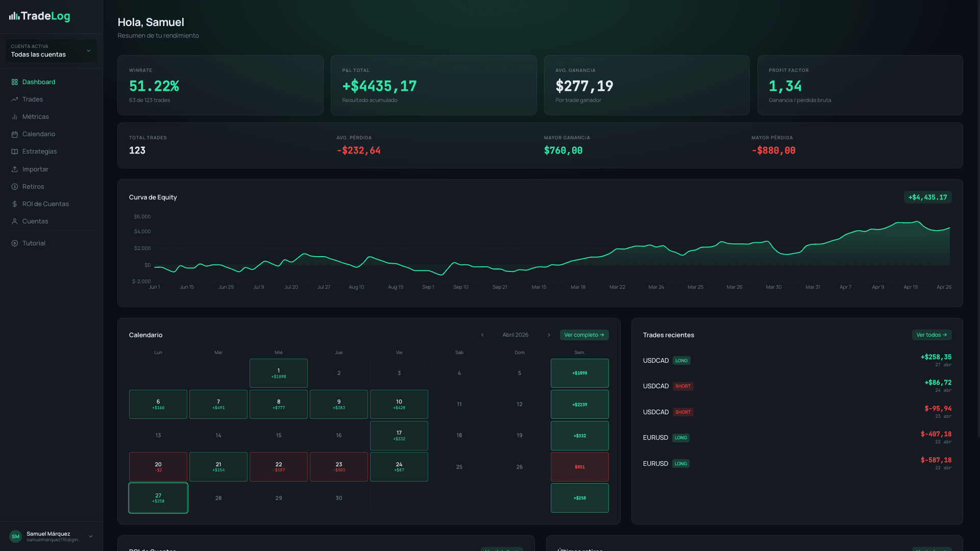The width and height of the screenshot is (980, 551).
Task: Click the Calendario calendar icon
Action: 15,134
